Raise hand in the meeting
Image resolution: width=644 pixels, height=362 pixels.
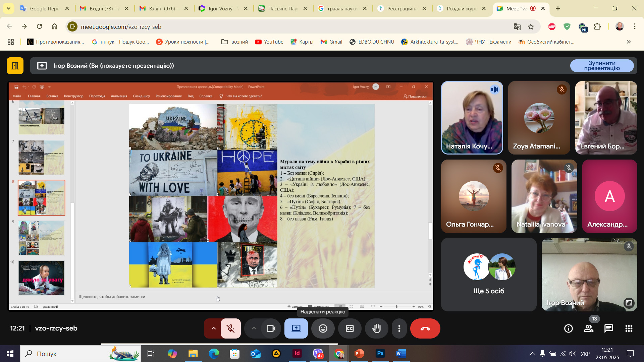[377, 328]
